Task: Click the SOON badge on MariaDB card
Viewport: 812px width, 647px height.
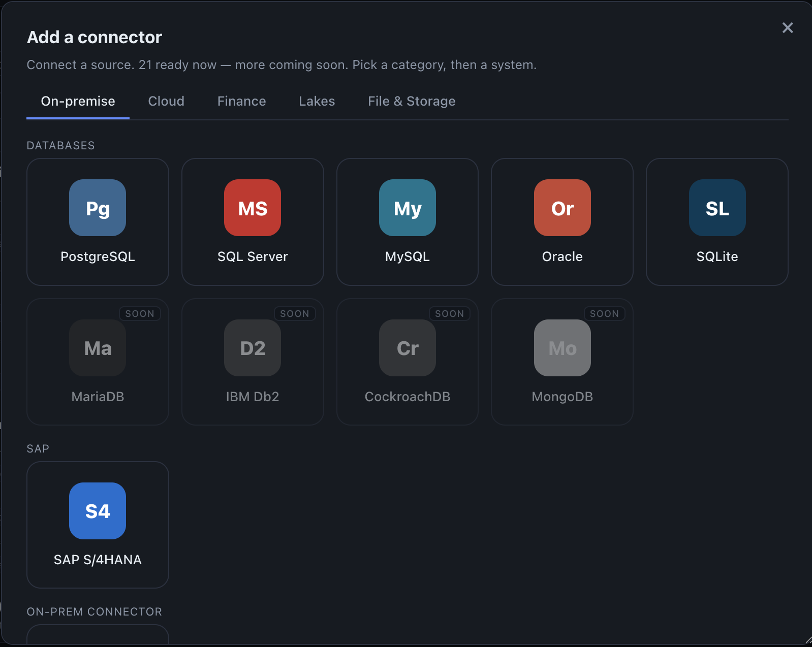Action: (140, 314)
